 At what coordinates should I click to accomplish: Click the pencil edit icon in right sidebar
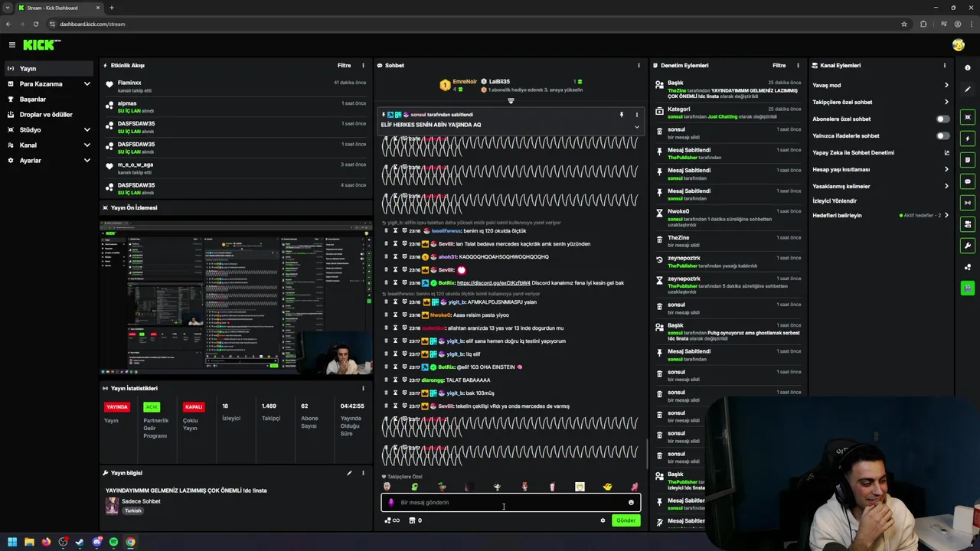tap(968, 90)
